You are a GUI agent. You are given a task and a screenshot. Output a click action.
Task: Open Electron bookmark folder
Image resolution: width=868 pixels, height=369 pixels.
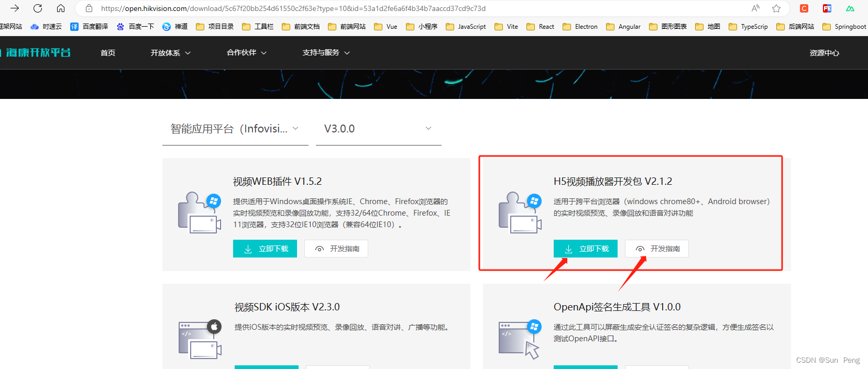pyautogui.click(x=580, y=27)
